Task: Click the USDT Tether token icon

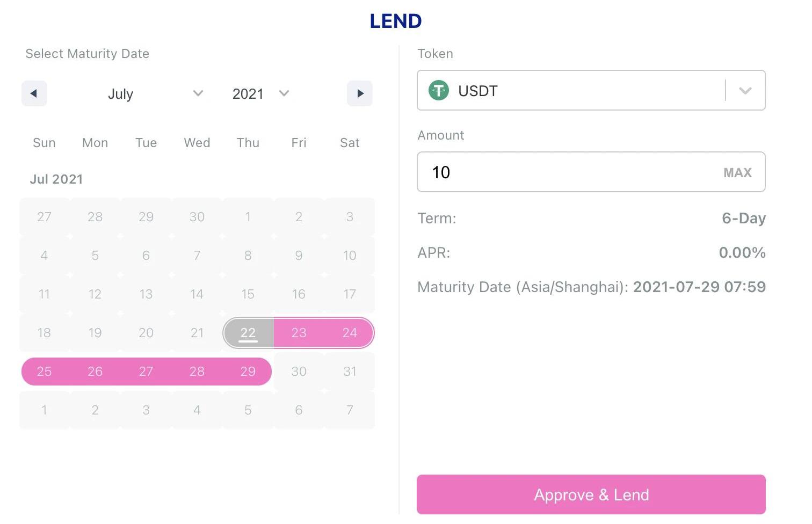Action: (439, 90)
